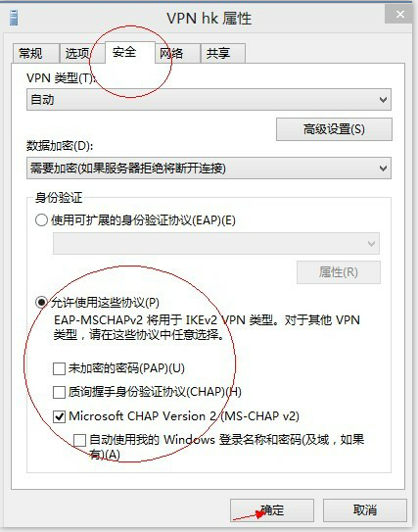Select the 安全 tab
This screenshot has height=532, width=418.
tap(130, 53)
